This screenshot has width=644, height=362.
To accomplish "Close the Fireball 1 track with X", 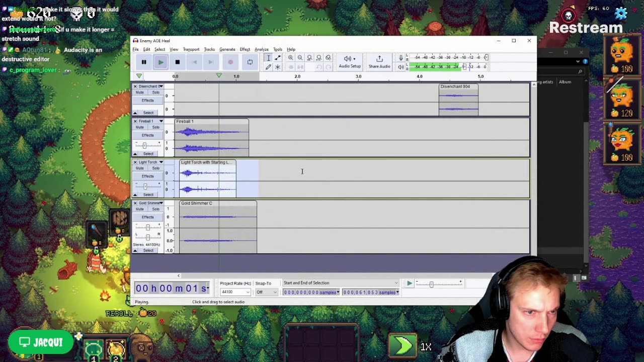I will click(135, 121).
